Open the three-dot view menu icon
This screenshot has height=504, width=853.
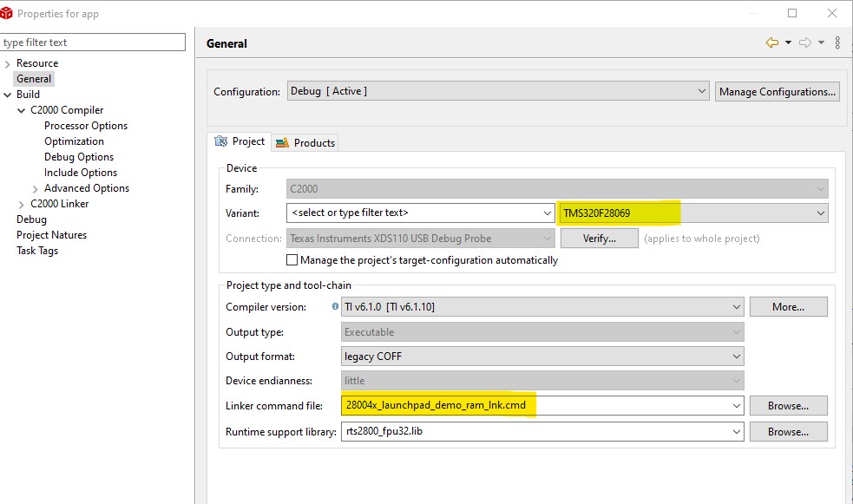pyautogui.click(x=837, y=43)
